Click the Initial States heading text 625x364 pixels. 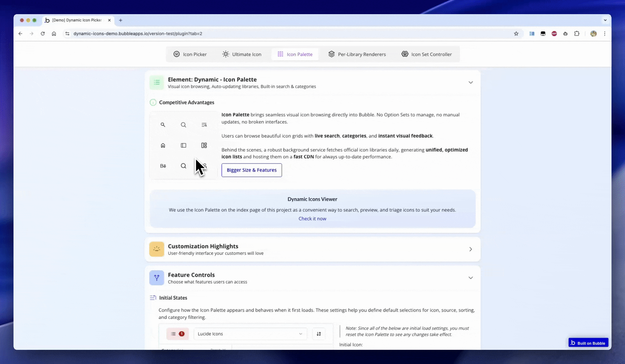(173, 298)
